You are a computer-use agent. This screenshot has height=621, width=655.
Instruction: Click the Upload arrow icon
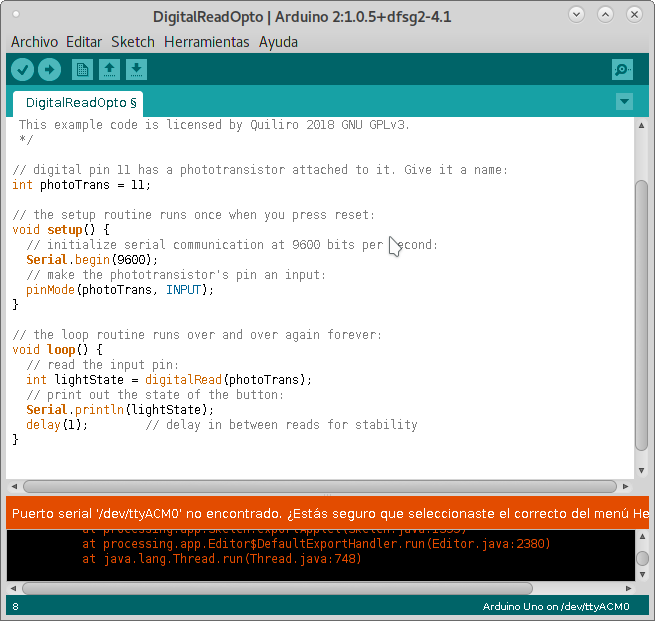pyautogui.click(x=49, y=69)
